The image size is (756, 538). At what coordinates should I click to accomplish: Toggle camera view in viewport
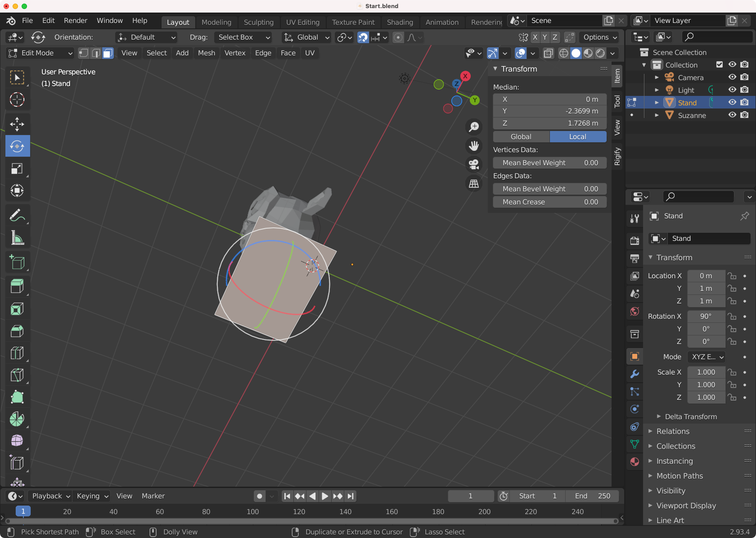click(x=474, y=165)
